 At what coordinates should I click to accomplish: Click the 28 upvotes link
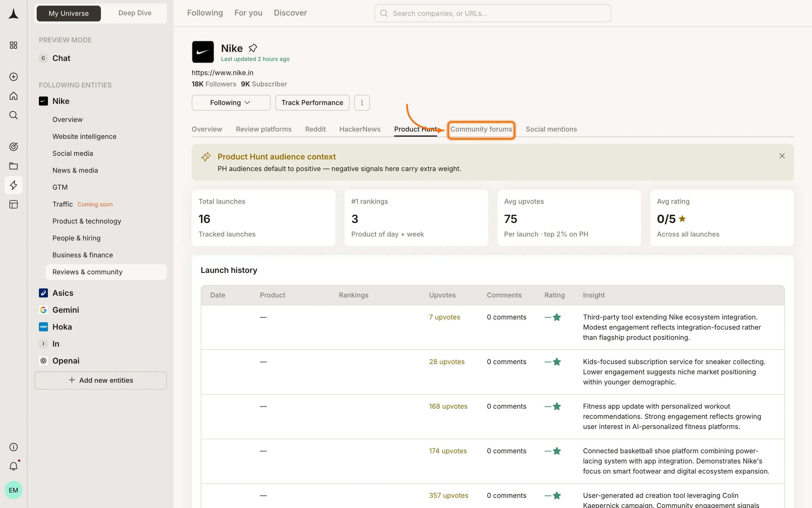pyautogui.click(x=447, y=362)
